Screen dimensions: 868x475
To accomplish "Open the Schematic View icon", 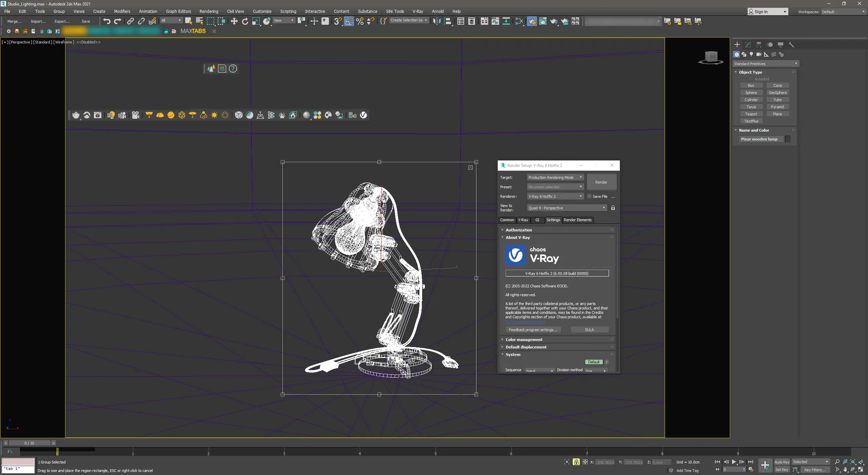I will (x=506, y=21).
